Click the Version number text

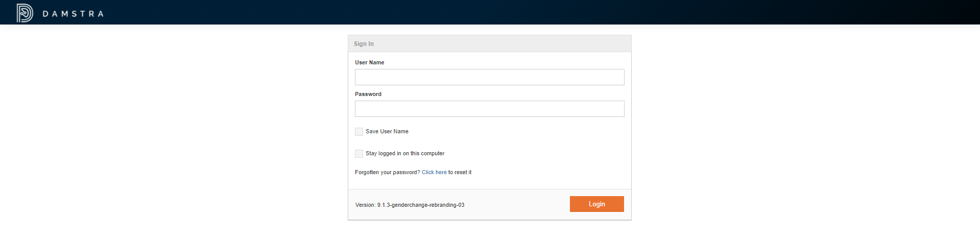coord(410,205)
